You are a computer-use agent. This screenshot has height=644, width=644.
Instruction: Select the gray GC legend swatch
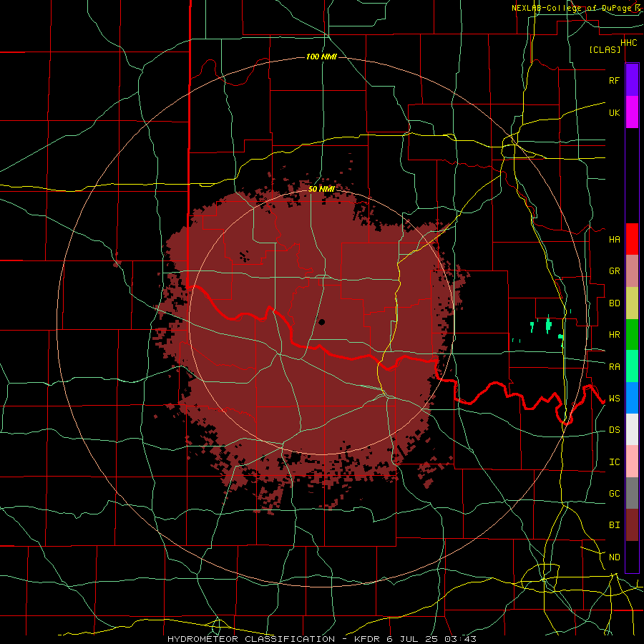[x=632, y=493]
